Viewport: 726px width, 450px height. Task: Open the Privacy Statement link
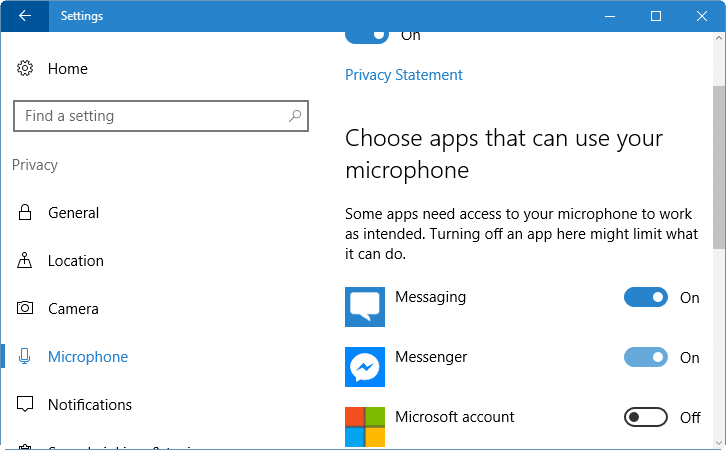click(404, 75)
